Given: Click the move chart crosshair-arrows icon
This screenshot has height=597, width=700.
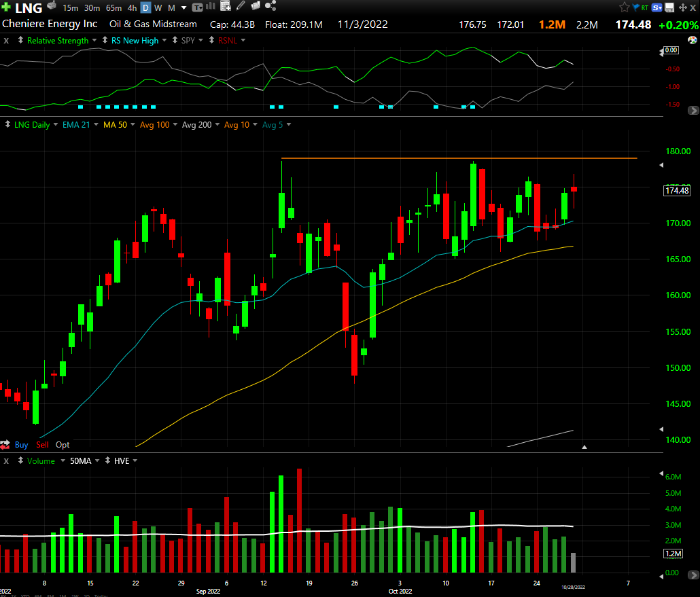Looking at the screenshot, I should (x=682, y=7).
